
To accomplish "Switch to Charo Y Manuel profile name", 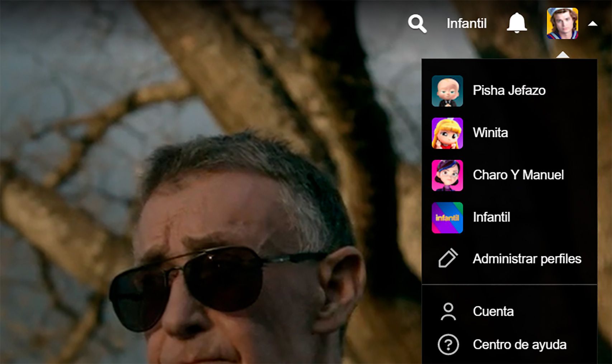I will coord(518,175).
